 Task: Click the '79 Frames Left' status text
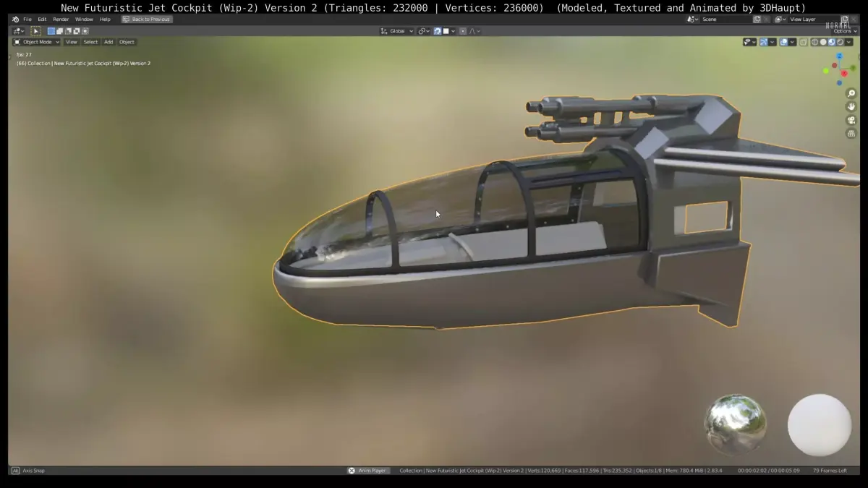coord(830,471)
